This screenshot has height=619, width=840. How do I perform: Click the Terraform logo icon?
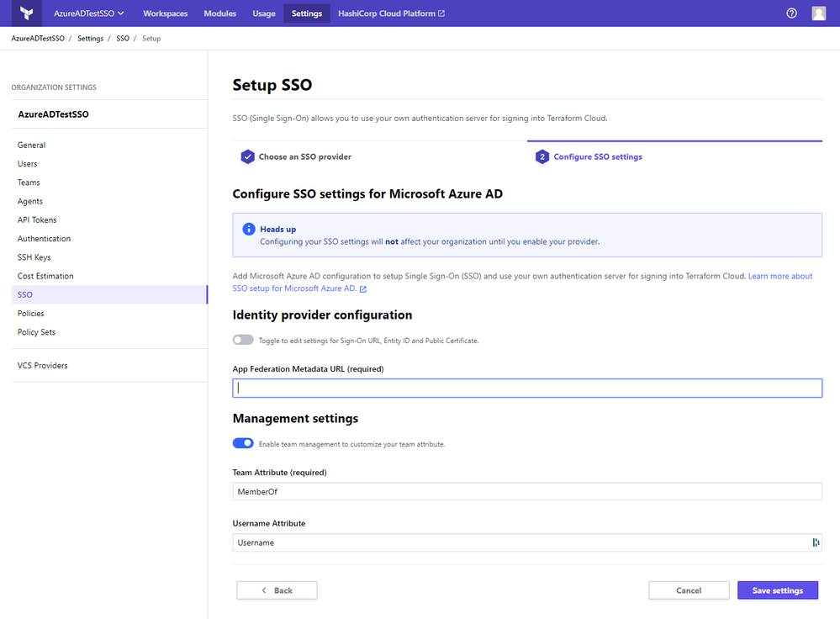[26, 13]
